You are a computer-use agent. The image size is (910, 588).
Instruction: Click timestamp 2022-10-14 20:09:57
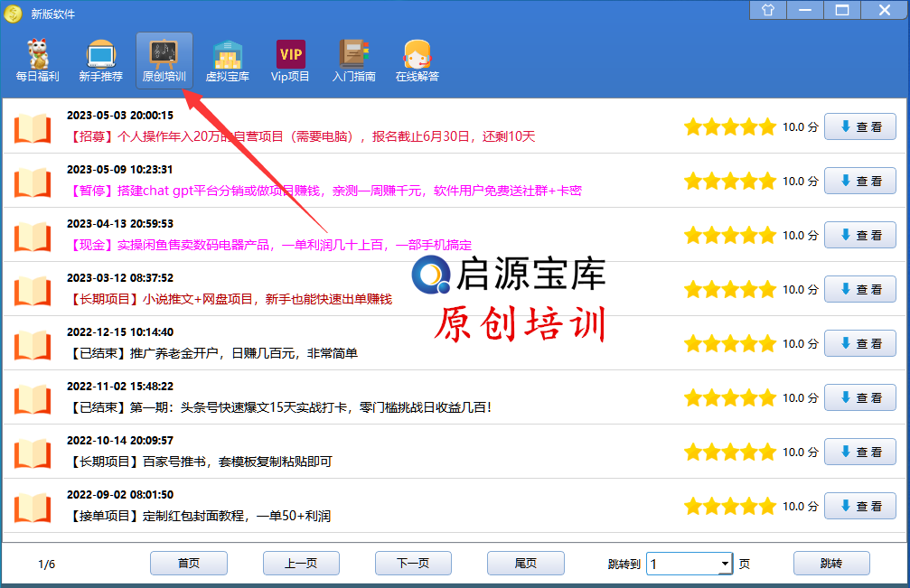(120, 441)
